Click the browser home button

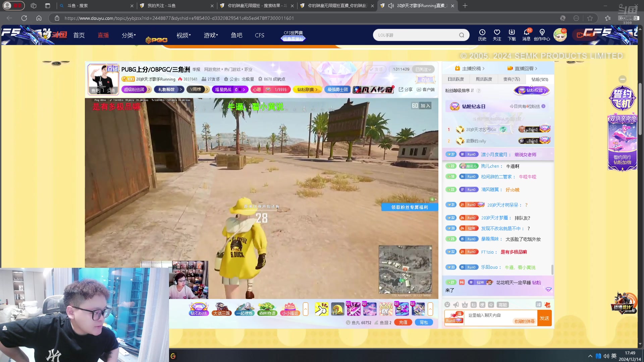(x=39, y=18)
